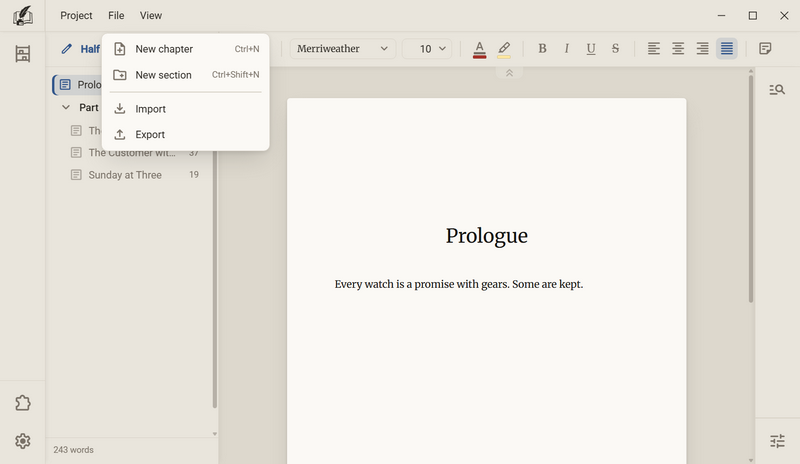Open the sliders adjustments icon
The image size is (800, 464).
click(777, 441)
